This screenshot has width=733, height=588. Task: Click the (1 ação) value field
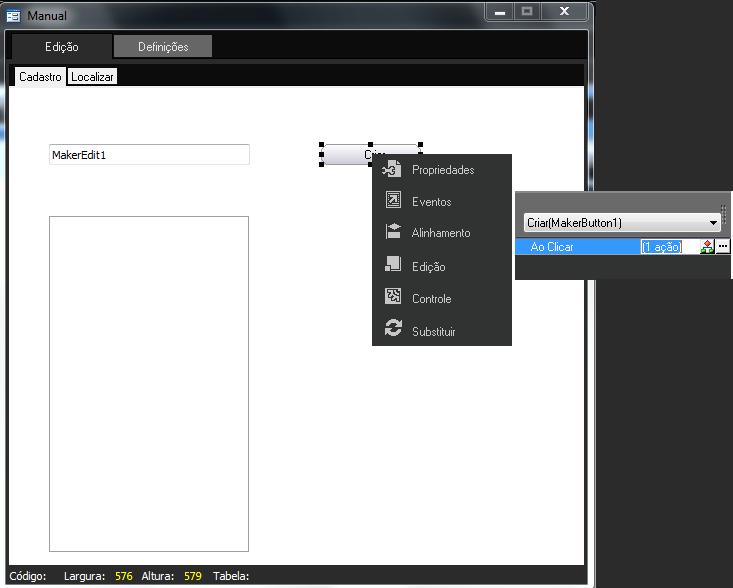pyautogui.click(x=661, y=246)
